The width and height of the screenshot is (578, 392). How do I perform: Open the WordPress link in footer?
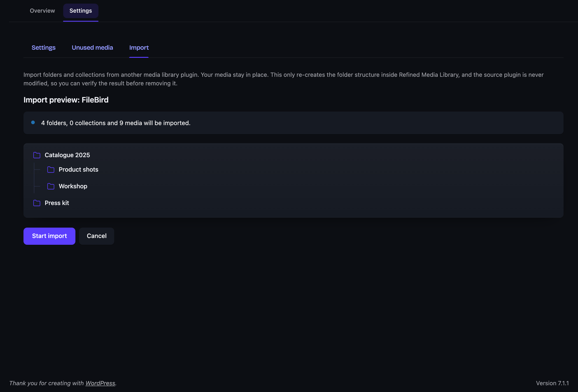point(100,383)
